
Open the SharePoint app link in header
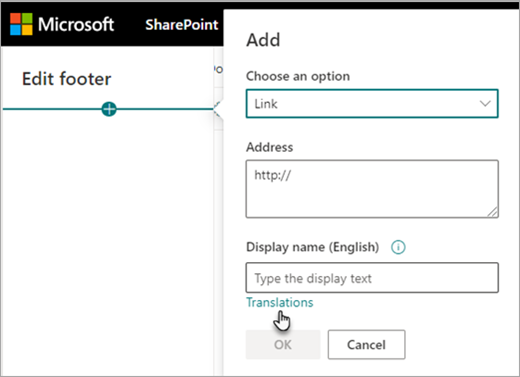pyautogui.click(x=182, y=25)
